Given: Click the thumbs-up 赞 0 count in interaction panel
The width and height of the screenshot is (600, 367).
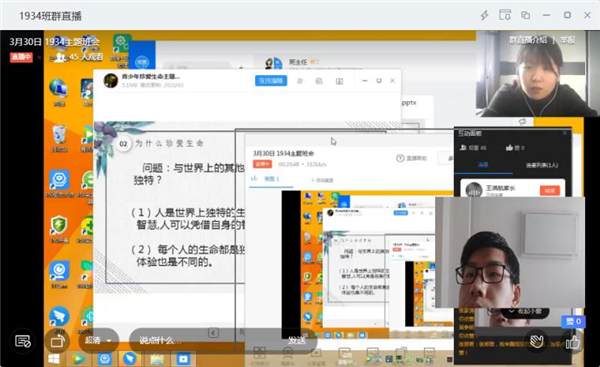Looking at the screenshot, I should click(515, 148).
